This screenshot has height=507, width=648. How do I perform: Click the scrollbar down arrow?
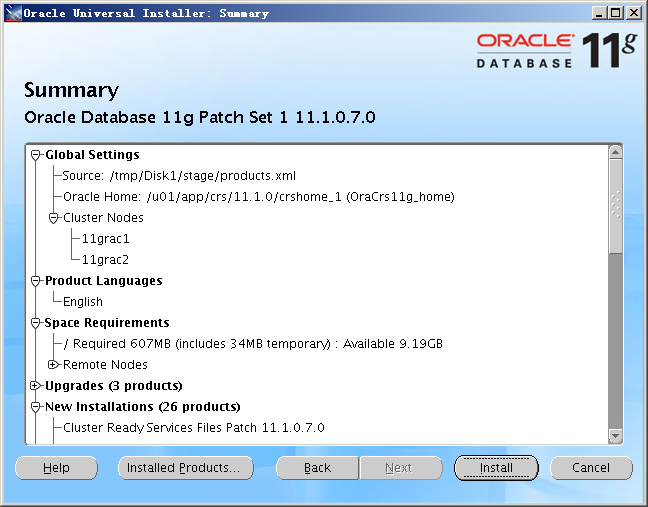coord(615,436)
